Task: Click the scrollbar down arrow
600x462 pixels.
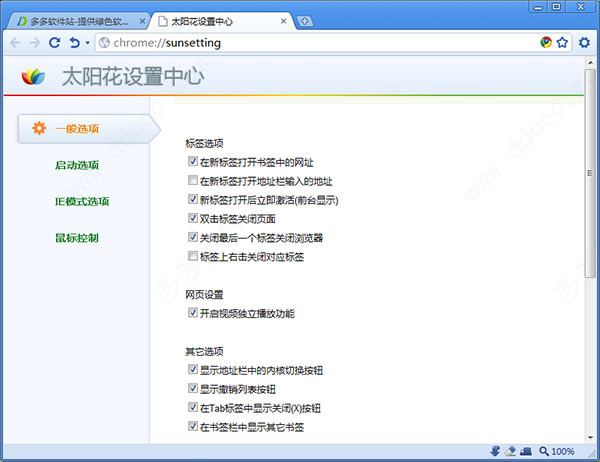Action: pyautogui.click(x=590, y=437)
